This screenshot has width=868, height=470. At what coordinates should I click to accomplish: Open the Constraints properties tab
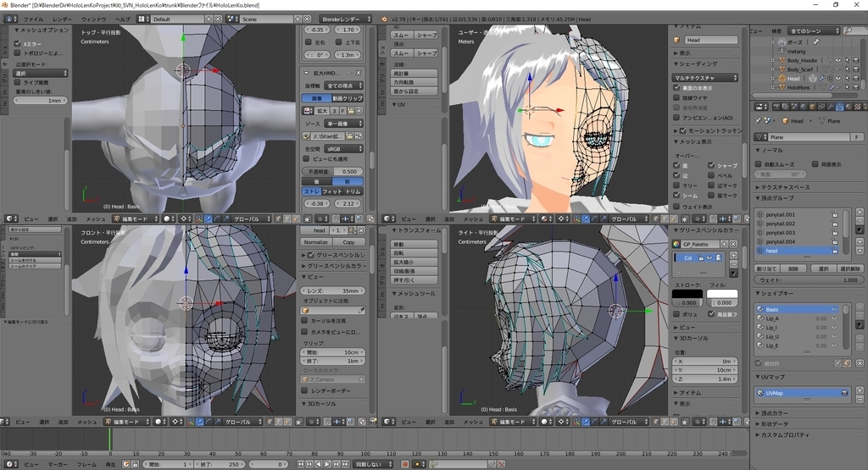point(821,106)
